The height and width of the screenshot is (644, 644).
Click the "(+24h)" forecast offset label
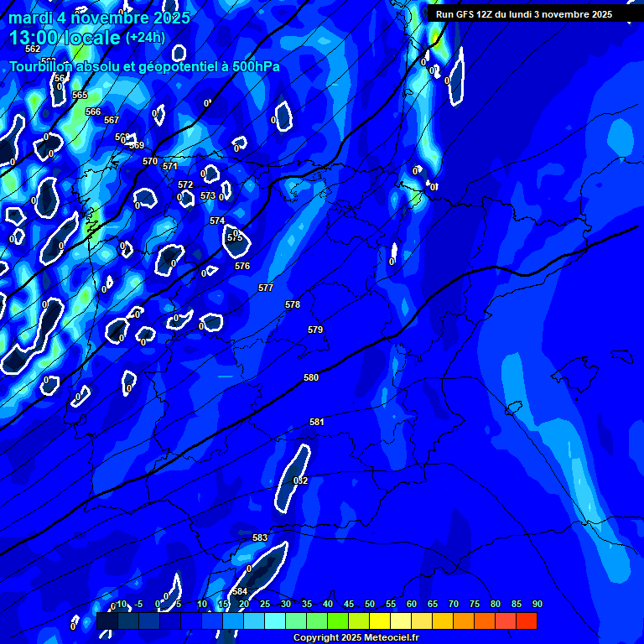[145, 38]
